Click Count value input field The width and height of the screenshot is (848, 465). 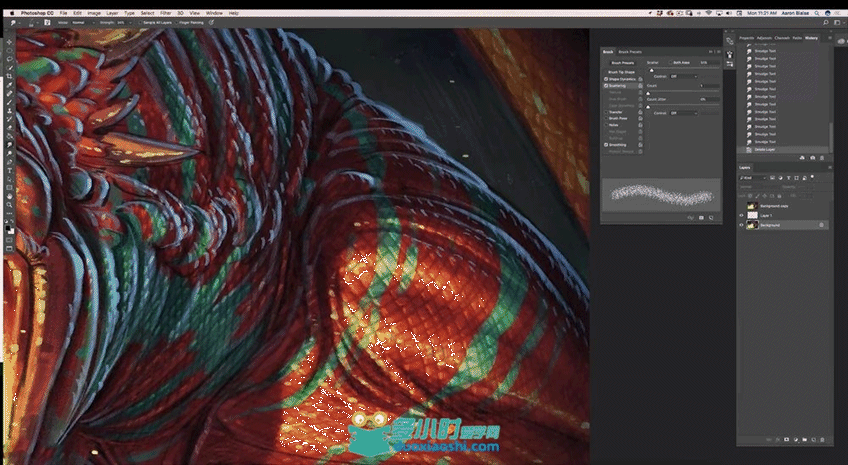pyautogui.click(x=710, y=85)
